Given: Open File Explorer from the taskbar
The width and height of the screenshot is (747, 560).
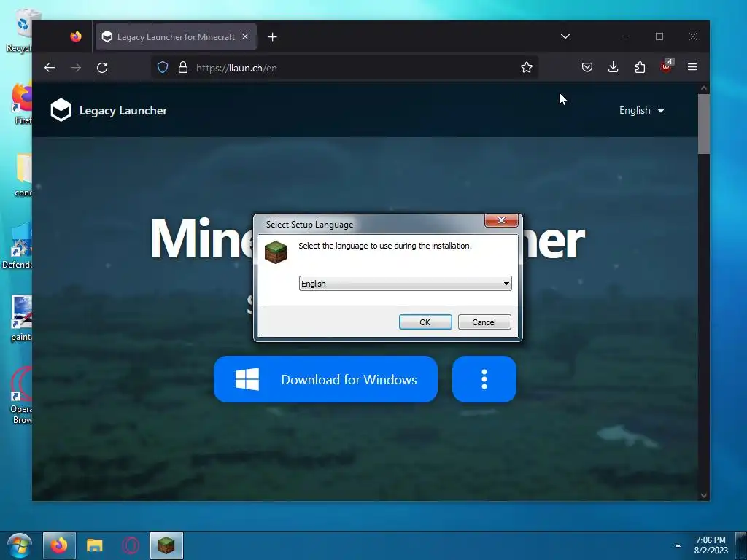Looking at the screenshot, I should click(x=94, y=545).
